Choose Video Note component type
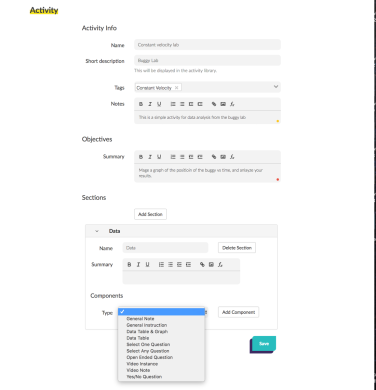The width and height of the screenshot is (376, 390). coord(161,370)
